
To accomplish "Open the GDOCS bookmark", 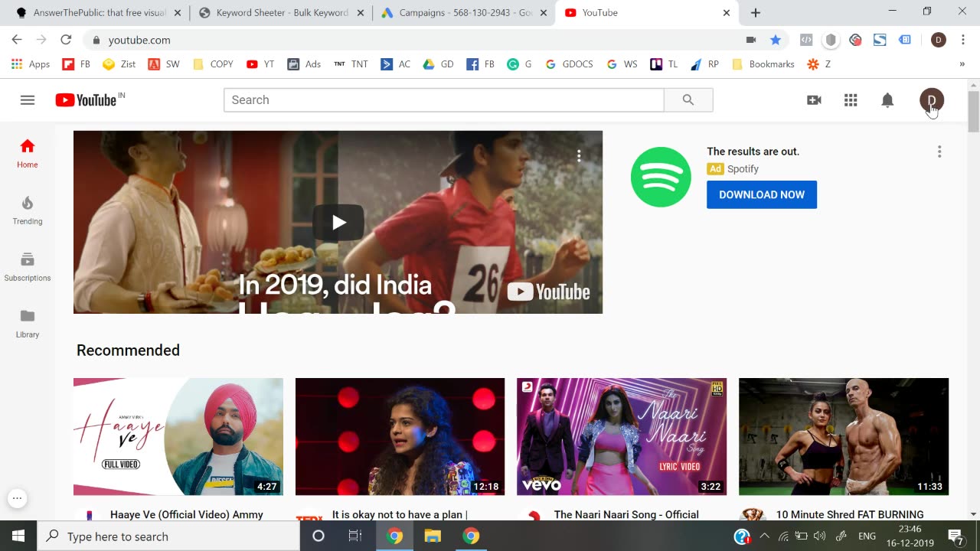I will (x=569, y=64).
